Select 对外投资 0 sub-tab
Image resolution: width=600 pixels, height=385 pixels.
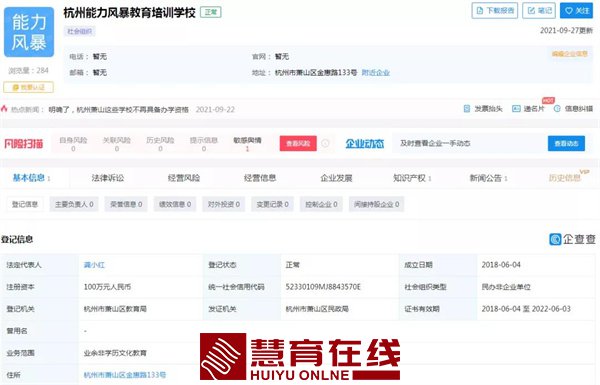tap(223, 204)
